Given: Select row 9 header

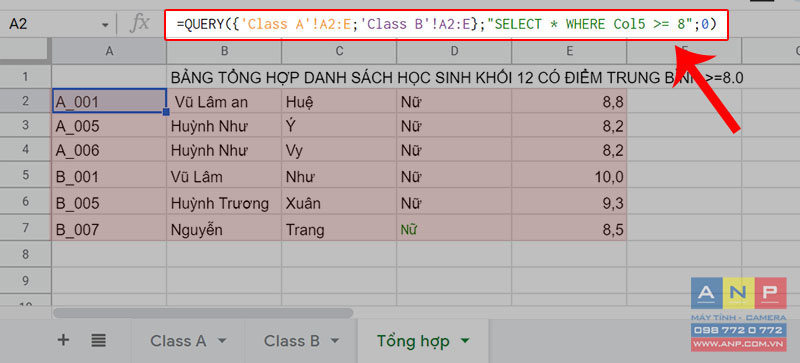Looking at the screenshot, I should click(26, 280).
